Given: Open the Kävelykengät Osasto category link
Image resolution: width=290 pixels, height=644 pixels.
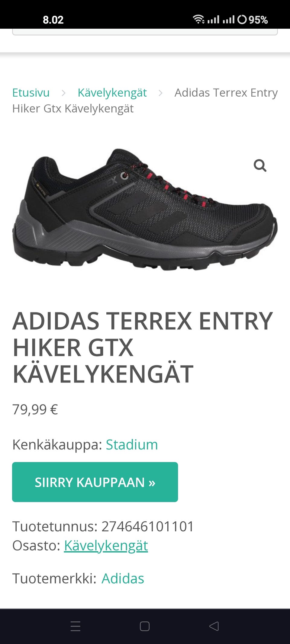Looking at the screenshot, I should [106, 546].
